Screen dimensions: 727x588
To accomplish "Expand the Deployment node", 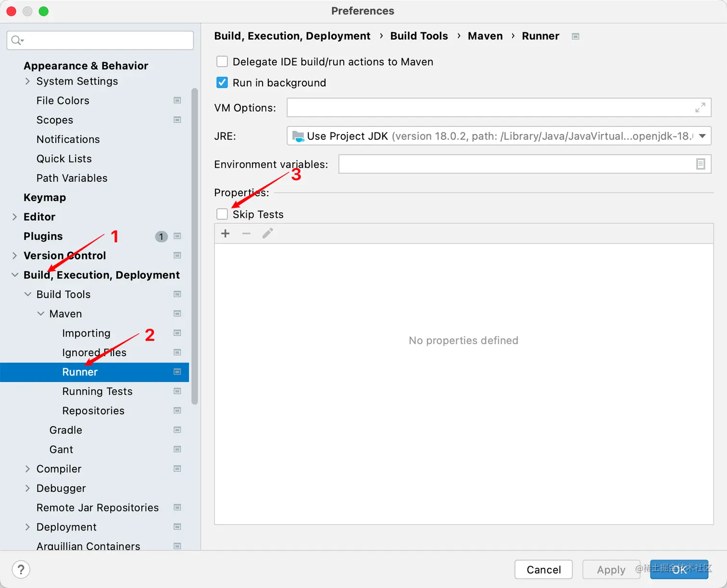I will pyautogui.click(x=27, y=527).
